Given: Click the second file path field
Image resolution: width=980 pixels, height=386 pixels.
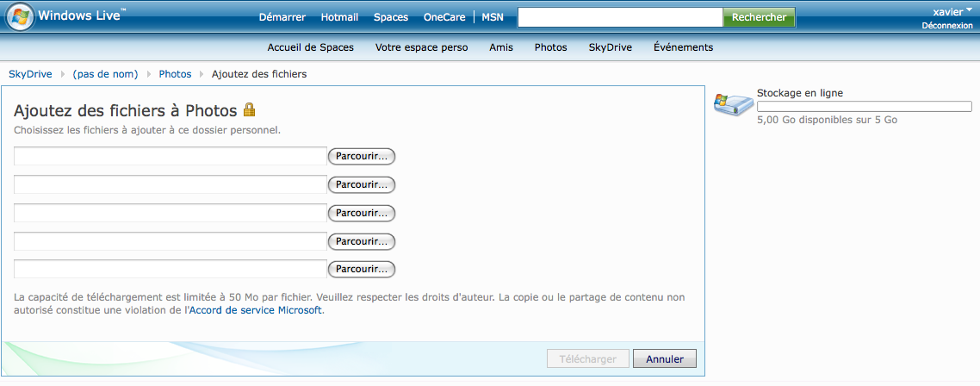Looking at the screenshot, I should 170,184.
